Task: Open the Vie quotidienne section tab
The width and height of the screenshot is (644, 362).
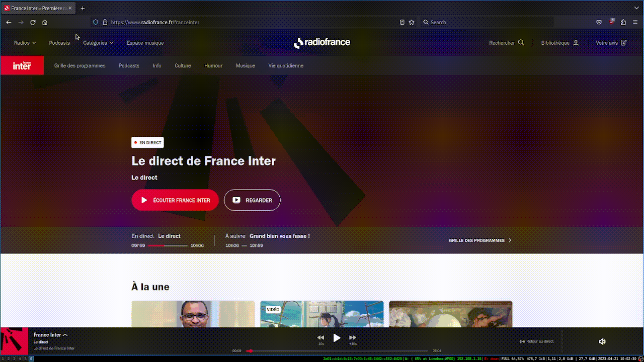Action: [x=286, y=65]
